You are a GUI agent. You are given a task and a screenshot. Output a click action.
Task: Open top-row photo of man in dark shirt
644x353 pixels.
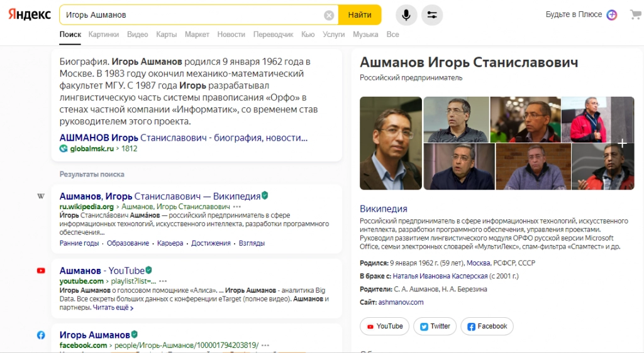click(x=457, y=119)
